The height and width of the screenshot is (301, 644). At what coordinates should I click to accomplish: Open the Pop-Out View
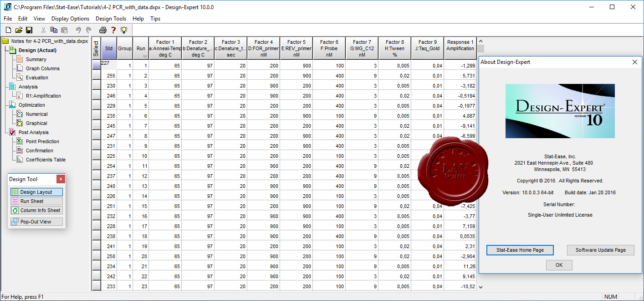[x=36, y=222]
